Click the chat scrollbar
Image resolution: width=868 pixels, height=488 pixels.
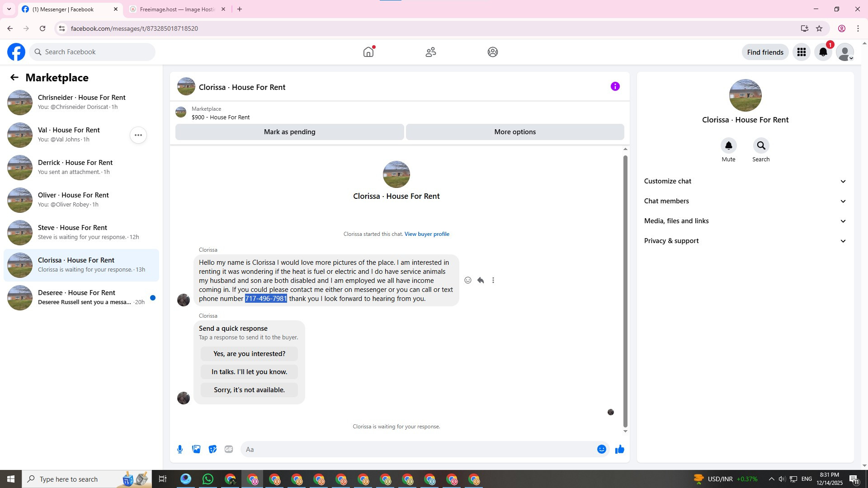tap(625, 289)
